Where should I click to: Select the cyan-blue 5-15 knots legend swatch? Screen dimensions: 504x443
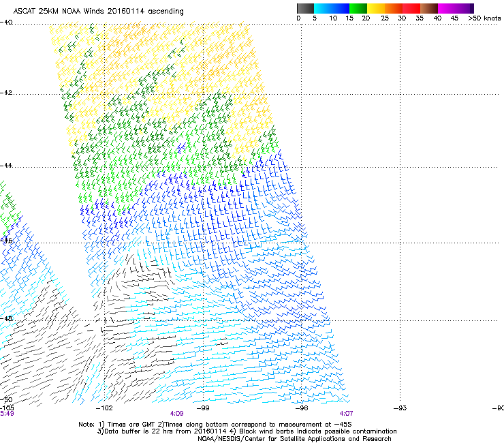pyautogui.click(x=332, y=8)
